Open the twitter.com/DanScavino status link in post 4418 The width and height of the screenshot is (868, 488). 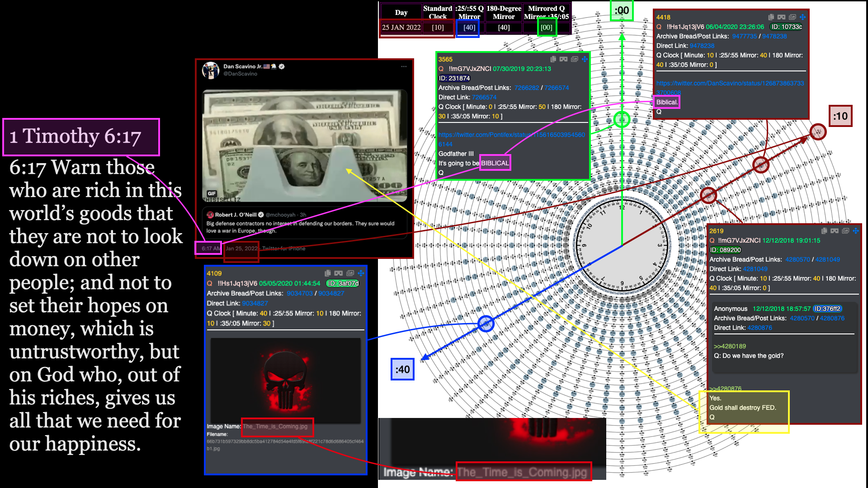pyautogui.click(x=730, y=88)
